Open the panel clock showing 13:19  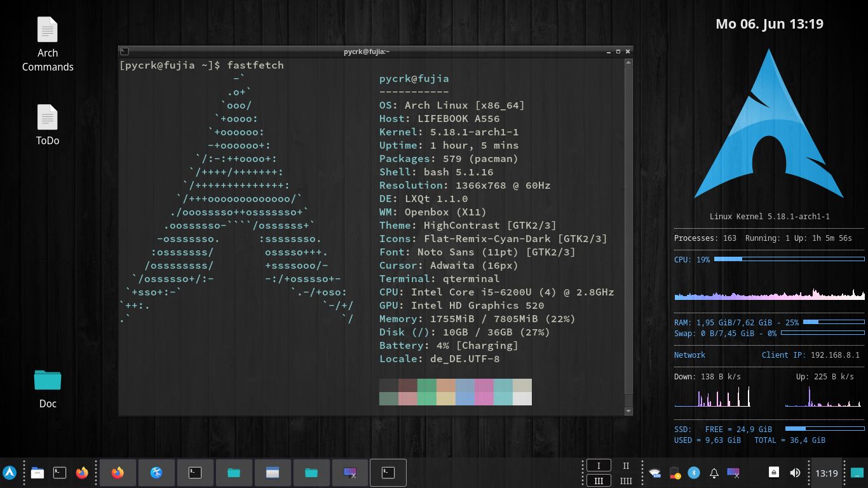(827, 473)
